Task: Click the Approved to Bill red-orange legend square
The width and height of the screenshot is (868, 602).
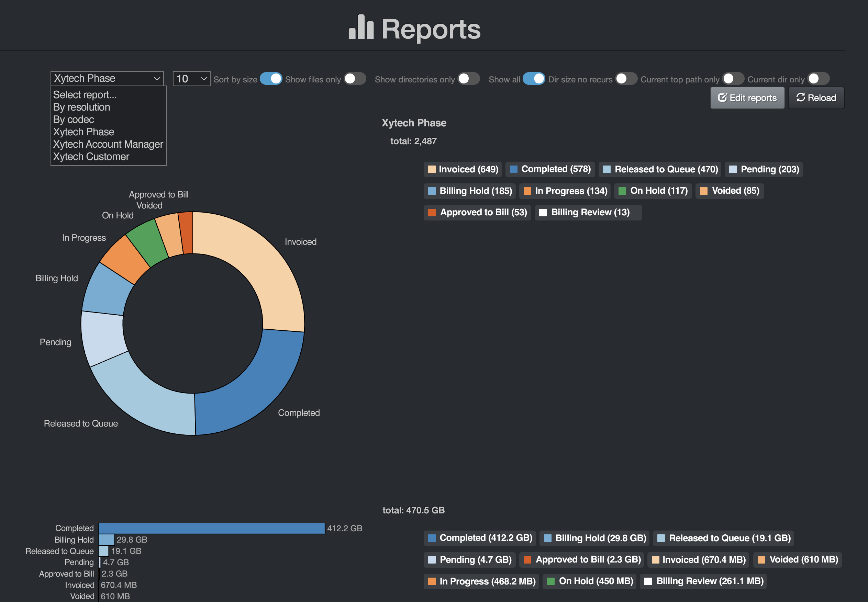Action: coord(432,212)
